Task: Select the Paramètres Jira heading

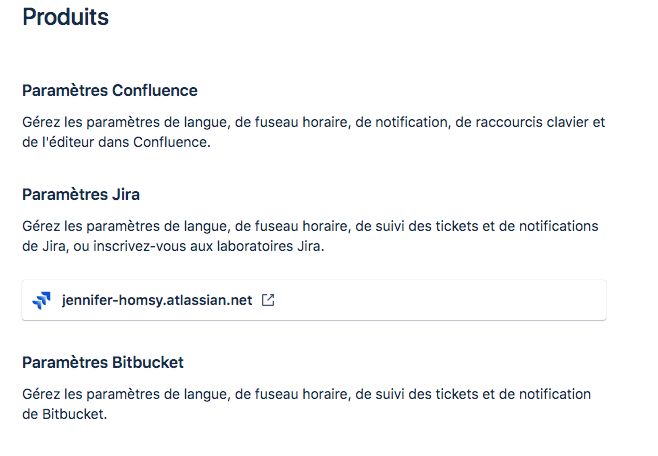Action: tap(81, 195)
